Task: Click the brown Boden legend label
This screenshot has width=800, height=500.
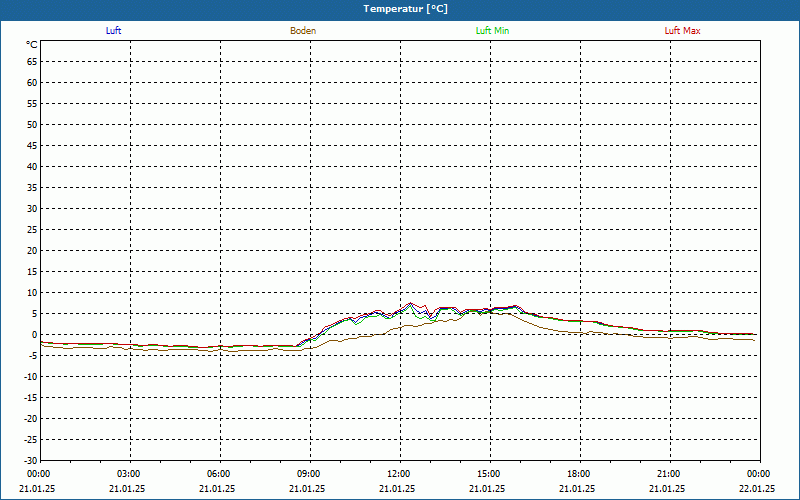Action: click(x=303, y=31)
